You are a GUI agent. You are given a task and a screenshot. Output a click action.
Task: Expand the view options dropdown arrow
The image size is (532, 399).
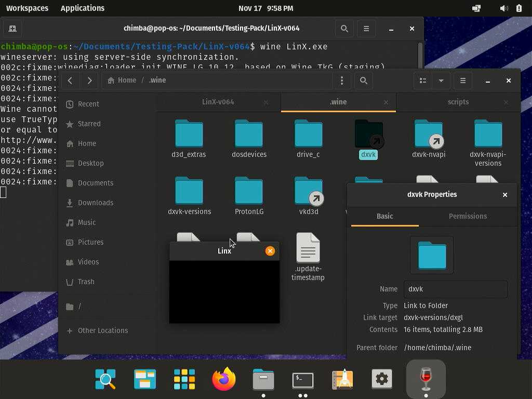[441, 81]
